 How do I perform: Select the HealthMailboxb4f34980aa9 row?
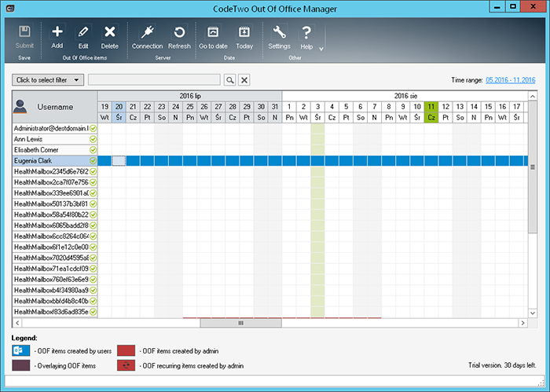tap(55, 291)
